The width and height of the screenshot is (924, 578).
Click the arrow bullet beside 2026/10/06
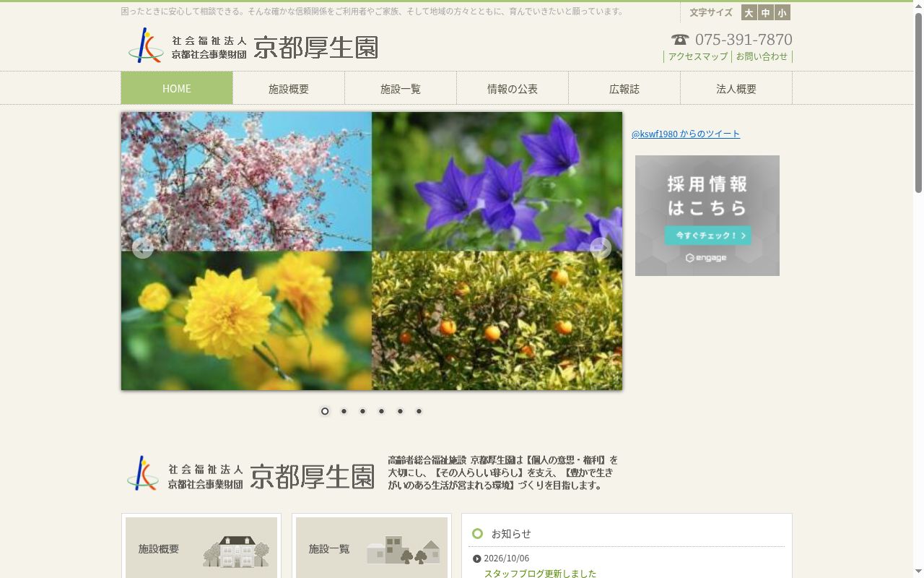(x=476, y=558)
